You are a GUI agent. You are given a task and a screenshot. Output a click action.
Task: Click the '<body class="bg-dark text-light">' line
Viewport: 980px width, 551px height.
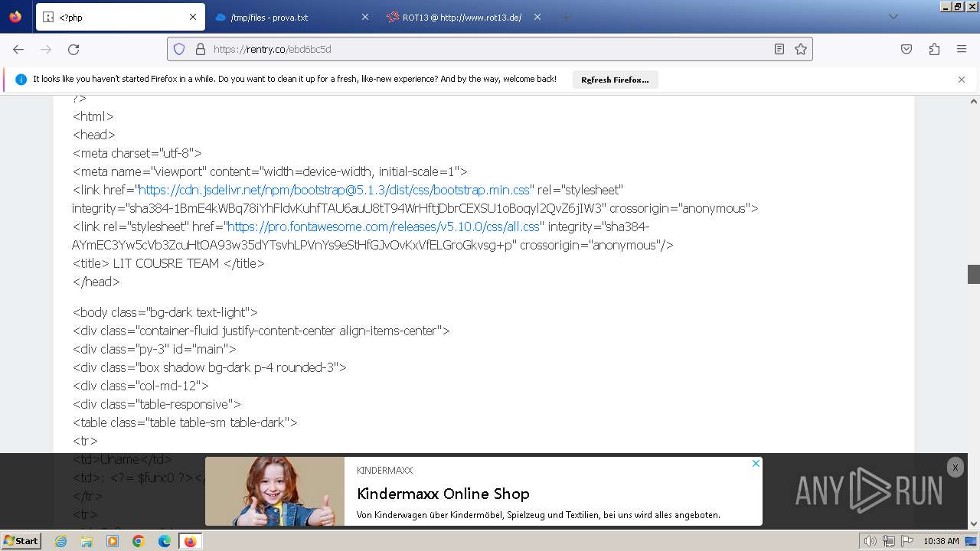tap(165, 312)
